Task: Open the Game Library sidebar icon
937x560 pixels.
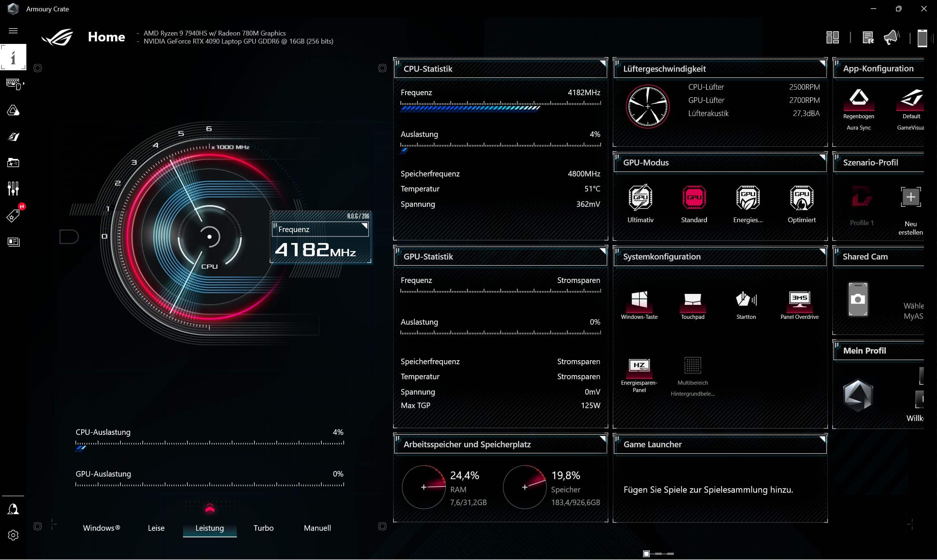Action: [x=13, y=163]
